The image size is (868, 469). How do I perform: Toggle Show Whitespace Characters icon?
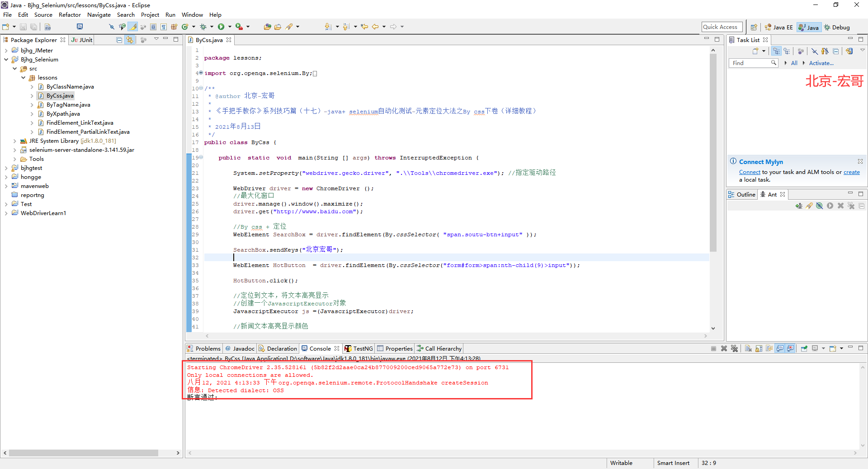point(164,27)
